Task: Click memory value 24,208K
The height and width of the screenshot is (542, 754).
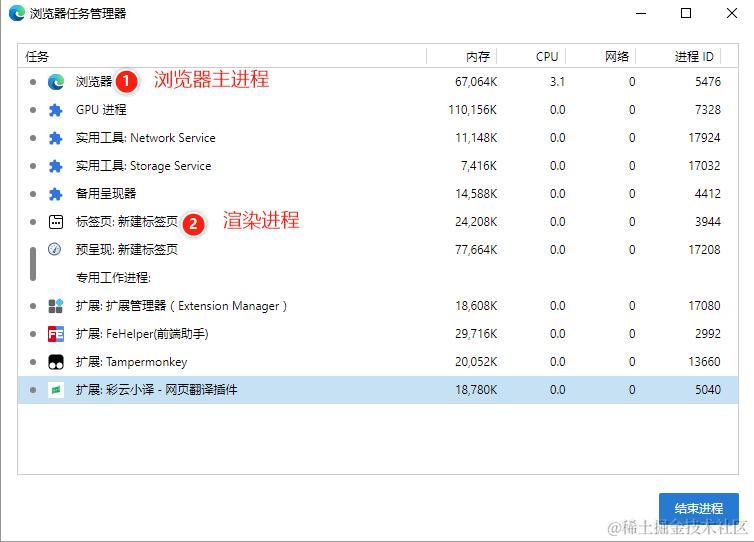Action: pyautogui.click(x=476, y=221)
